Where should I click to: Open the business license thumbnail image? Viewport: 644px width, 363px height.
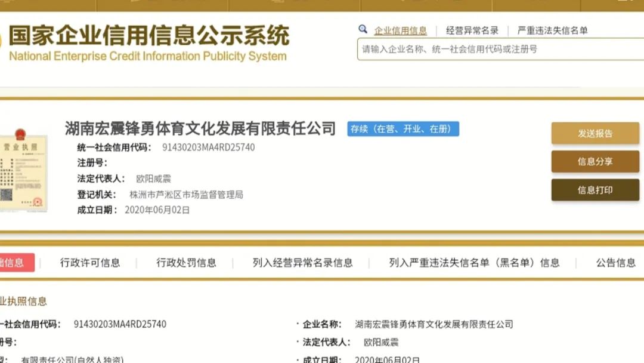23,170
